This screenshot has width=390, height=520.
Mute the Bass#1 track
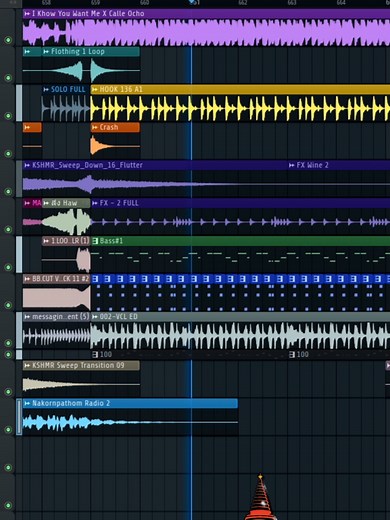8,267
